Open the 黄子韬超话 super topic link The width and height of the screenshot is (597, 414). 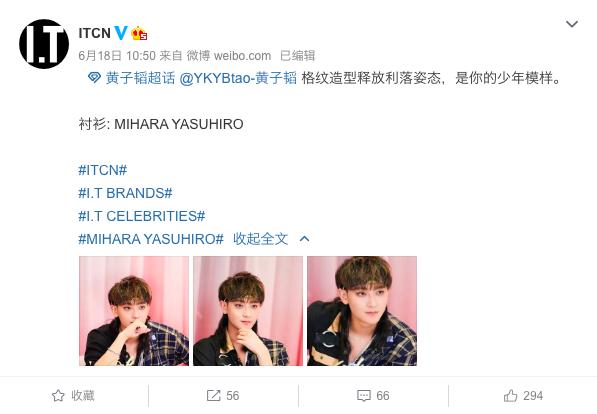coord(140,78)
